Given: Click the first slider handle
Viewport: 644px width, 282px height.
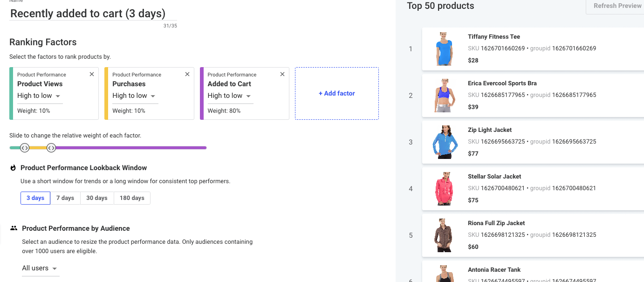Looking at the screenshot, I should click(x=25, y=148).
